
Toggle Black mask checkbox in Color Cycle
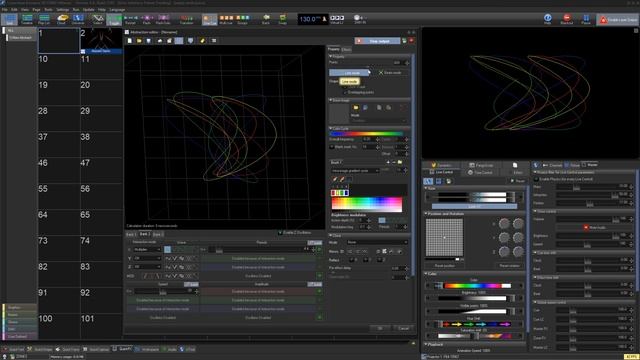click(332, 147)
